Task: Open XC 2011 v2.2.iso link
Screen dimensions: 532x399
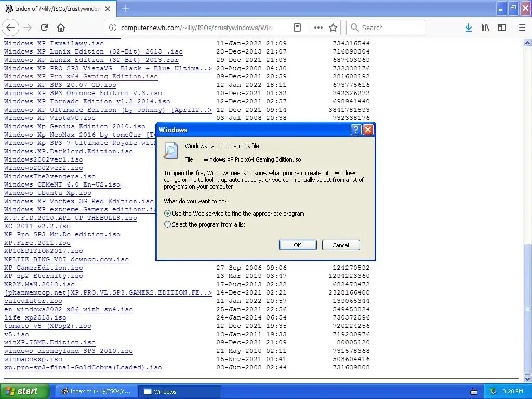Action: click(x=37, y=226)
